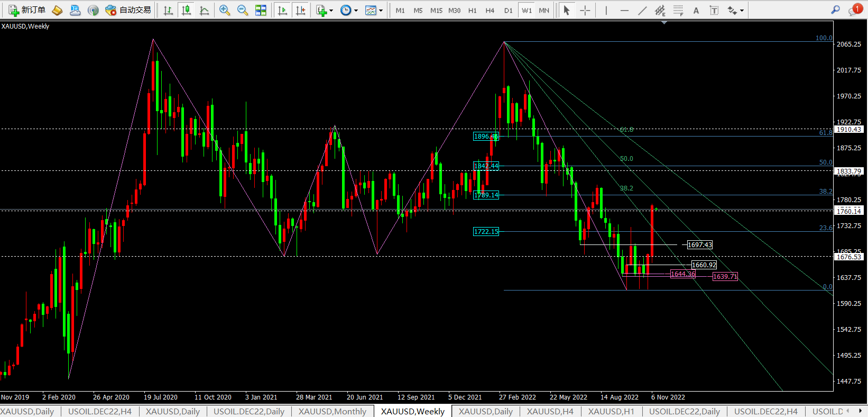Select the text label tool

point(714,10)
